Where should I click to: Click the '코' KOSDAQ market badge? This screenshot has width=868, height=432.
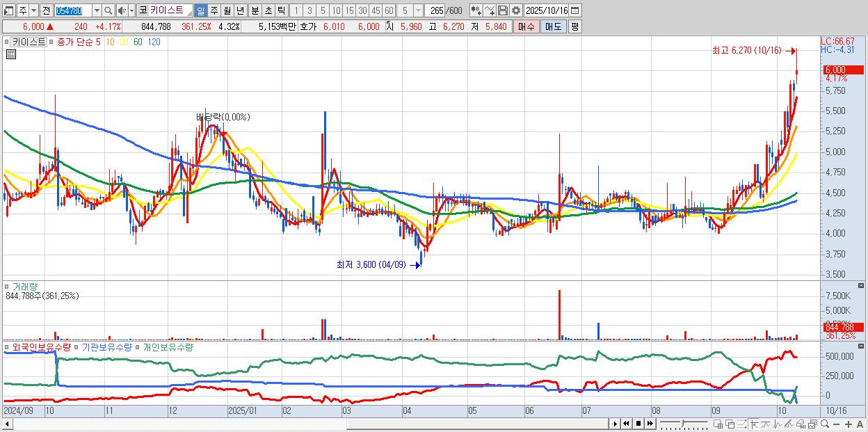tap(142, 10)
